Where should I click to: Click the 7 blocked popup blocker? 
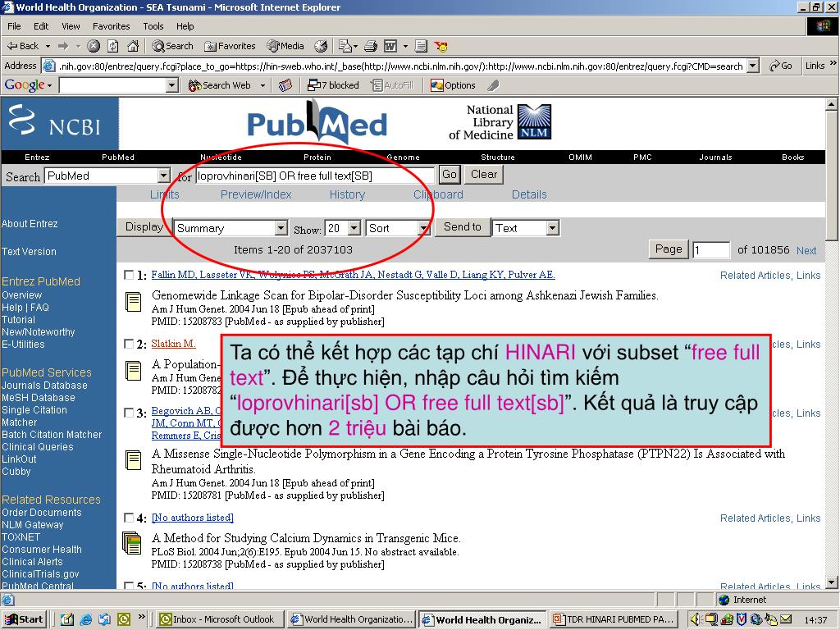point(333,85)
